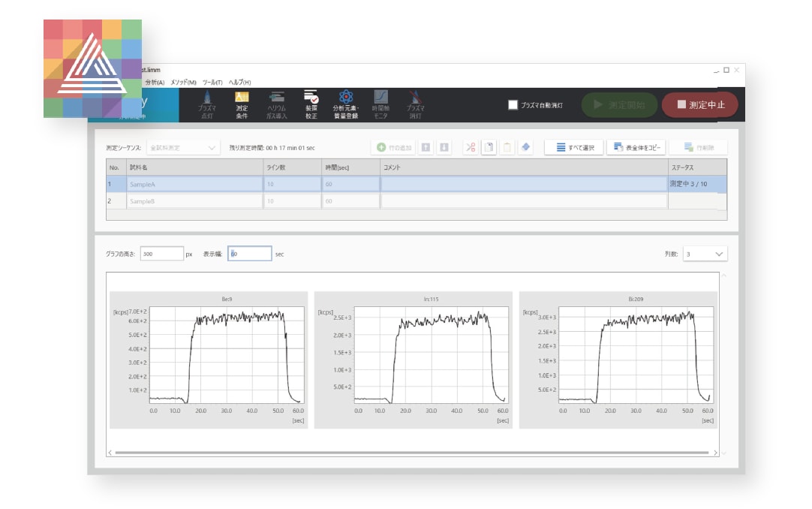Click the 行削除 delete row button
The height and width of the screenshot is (509, 812).
[x=698, y=148]
